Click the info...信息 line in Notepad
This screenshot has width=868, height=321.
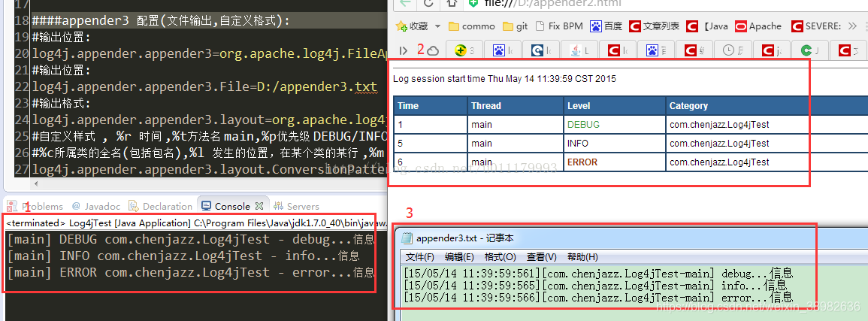click(594, 285)
